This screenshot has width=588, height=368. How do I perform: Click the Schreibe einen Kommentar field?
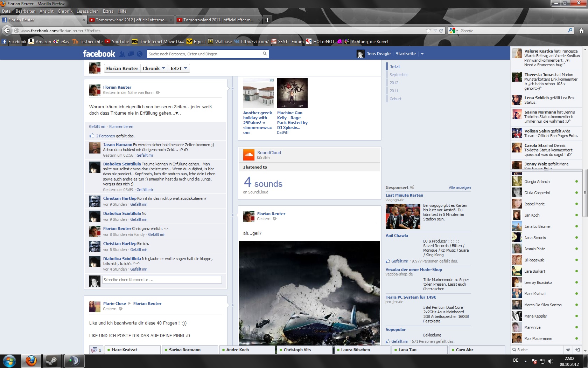pos(162,280)
